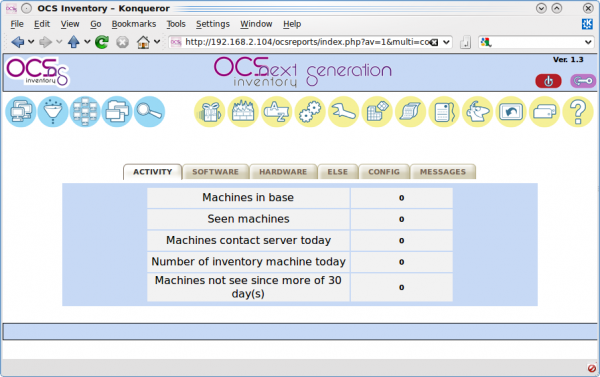The height and width of the screenshot is (377, 600).
Task: Expand the back button history dropdown
Action: tap(31, 41)
